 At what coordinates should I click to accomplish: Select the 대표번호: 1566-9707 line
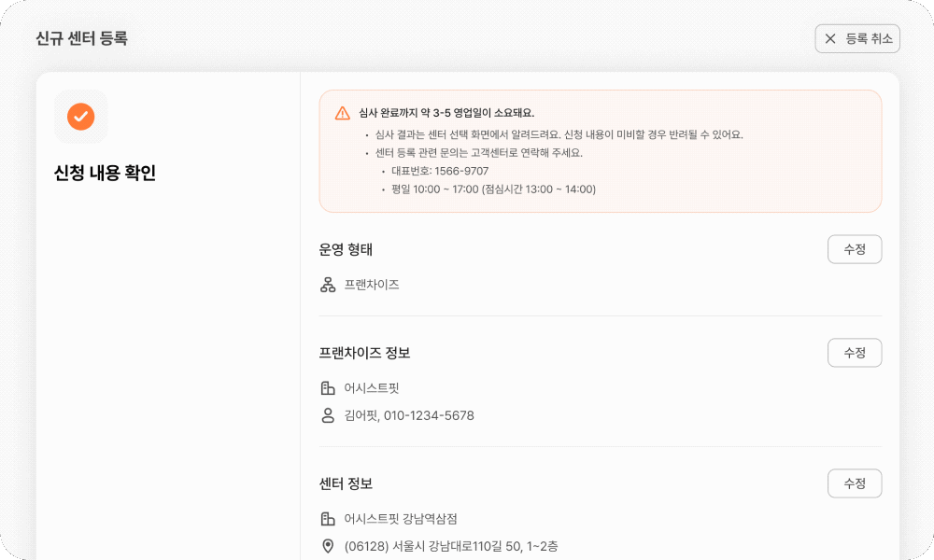pos(440,171)
